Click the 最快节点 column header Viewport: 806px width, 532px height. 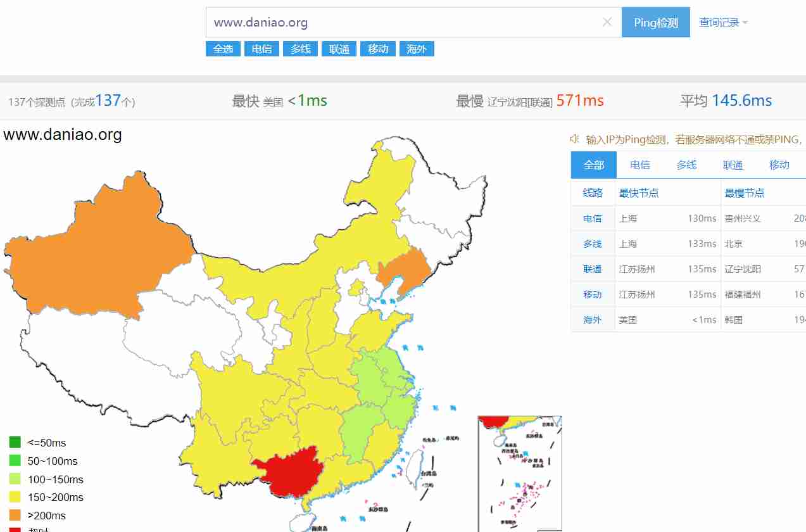tap(639, 193)
